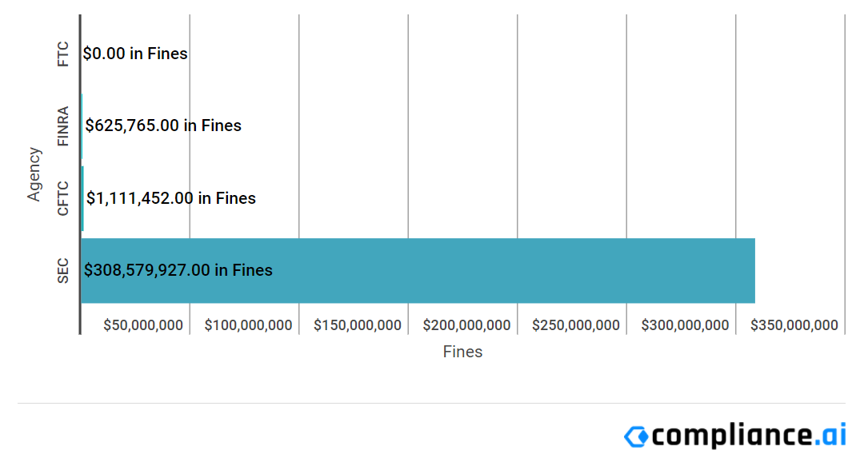Click the FINRA axis label
The height and width of the screenshot is (458, 868).
coord(63,126)
